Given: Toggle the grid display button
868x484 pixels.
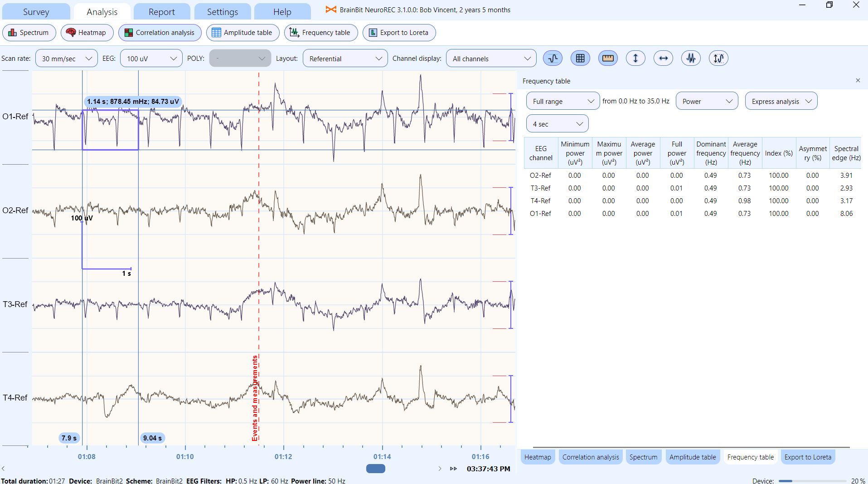Looking at the screenshot, I should [580, 58].
